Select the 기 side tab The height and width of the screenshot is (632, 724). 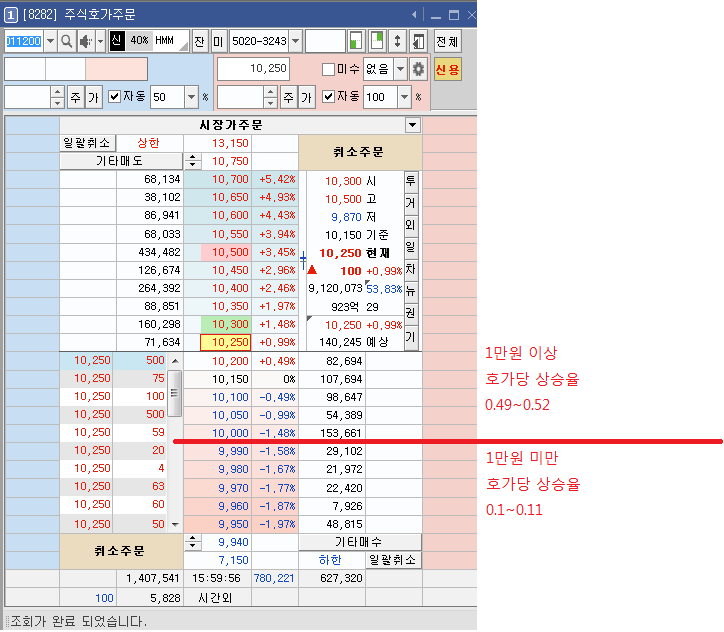[x=410, y=337]
